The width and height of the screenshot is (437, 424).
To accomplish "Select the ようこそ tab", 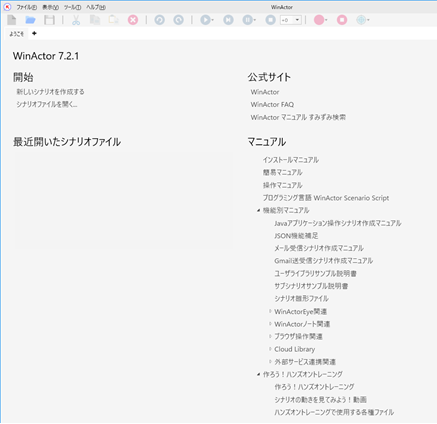I will pyautogui.click(x=17, y=34).
